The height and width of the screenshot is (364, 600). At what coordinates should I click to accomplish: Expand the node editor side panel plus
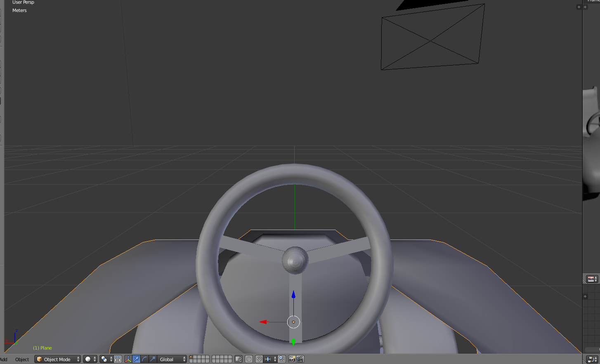[x=585, y=296]
